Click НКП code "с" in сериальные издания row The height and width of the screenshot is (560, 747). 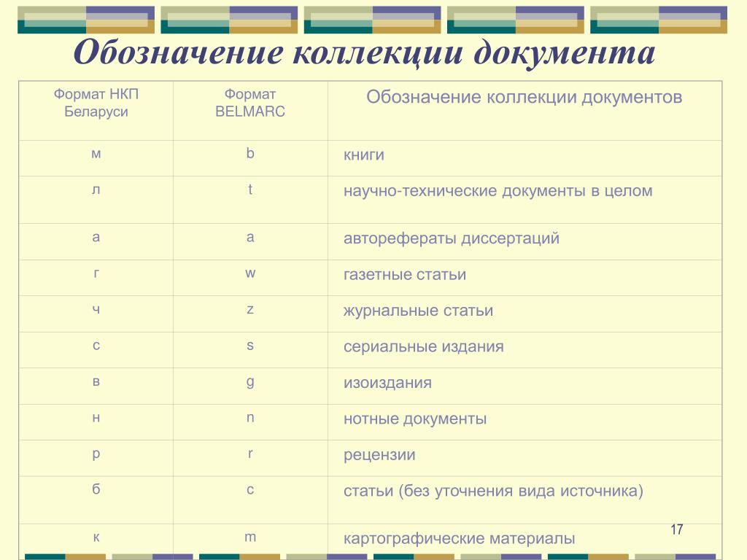tap(96, 345)
